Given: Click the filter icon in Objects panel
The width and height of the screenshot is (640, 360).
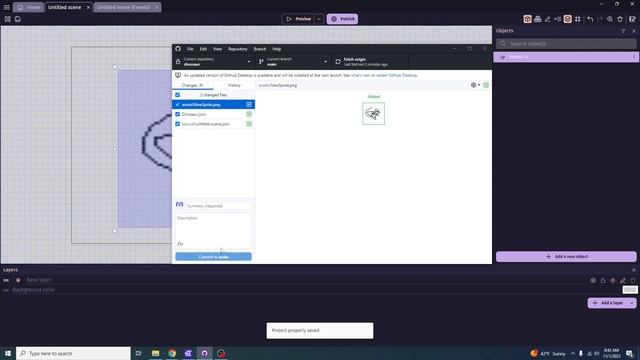Looking at the screenshot, I should click(623, 31).
